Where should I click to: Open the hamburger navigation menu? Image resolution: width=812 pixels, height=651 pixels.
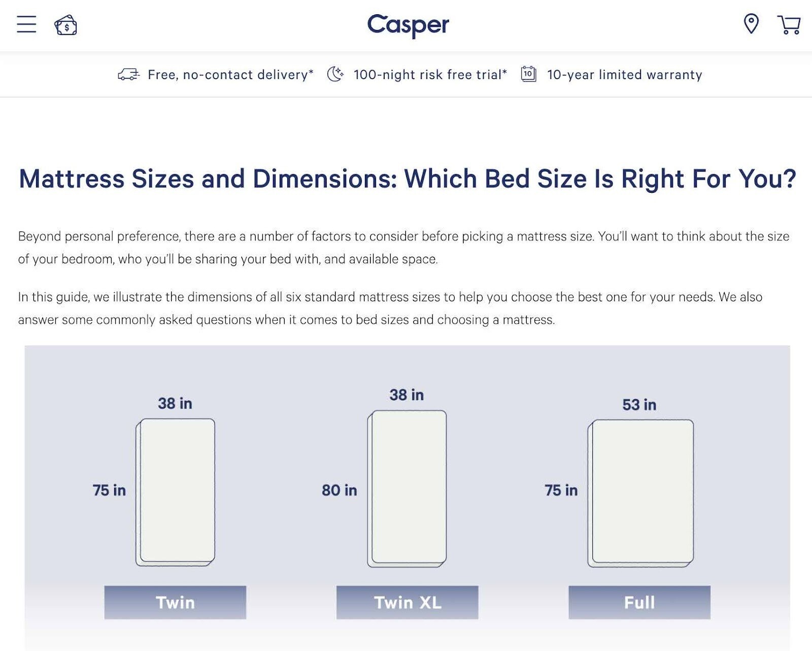[x=26, y=24]
